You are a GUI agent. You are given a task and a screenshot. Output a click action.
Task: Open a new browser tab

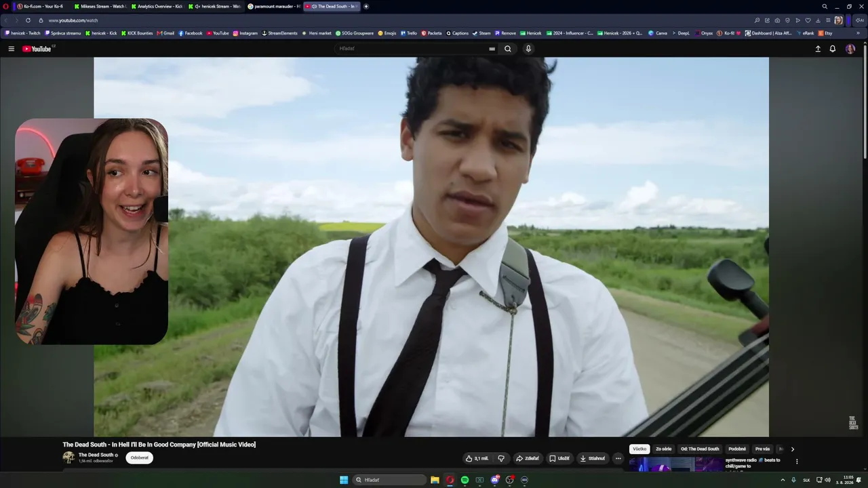pyautogui.click(x=366, y=6)
